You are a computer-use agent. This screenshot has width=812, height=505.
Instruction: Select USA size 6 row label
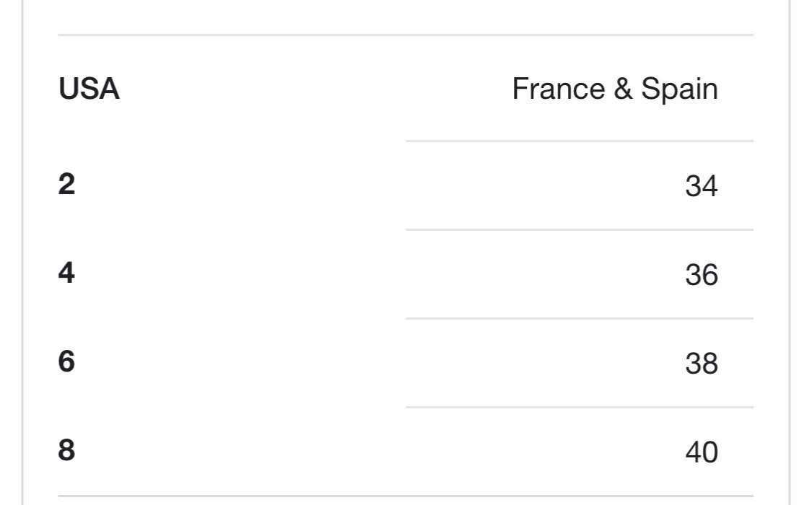coord(66,361)
